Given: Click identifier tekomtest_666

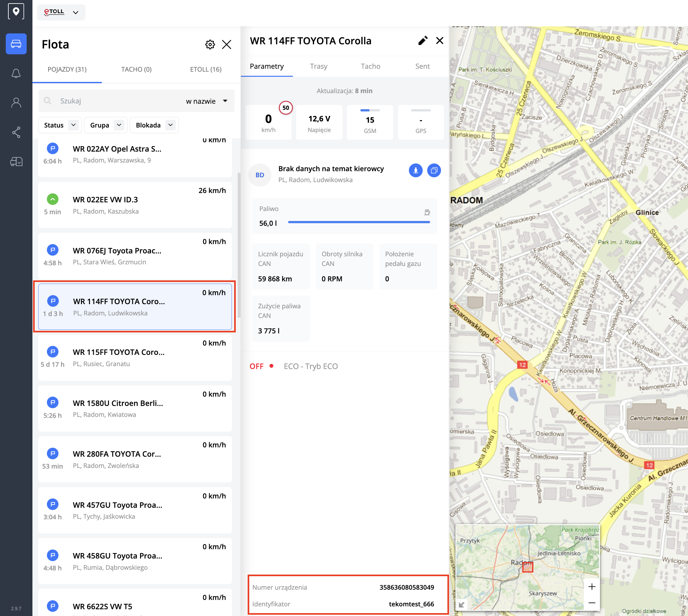Looking at the screenshot, I should [411, 604].
